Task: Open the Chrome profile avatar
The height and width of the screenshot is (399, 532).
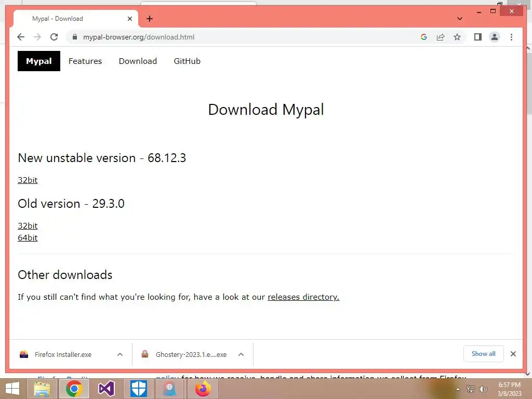Action: [x=495, y=37]
